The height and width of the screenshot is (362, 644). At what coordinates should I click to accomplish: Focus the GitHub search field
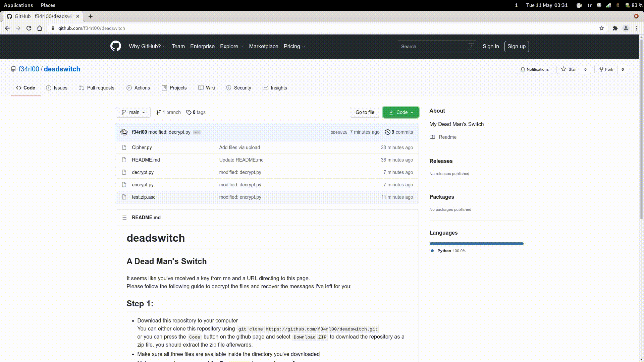pos(433,47)
